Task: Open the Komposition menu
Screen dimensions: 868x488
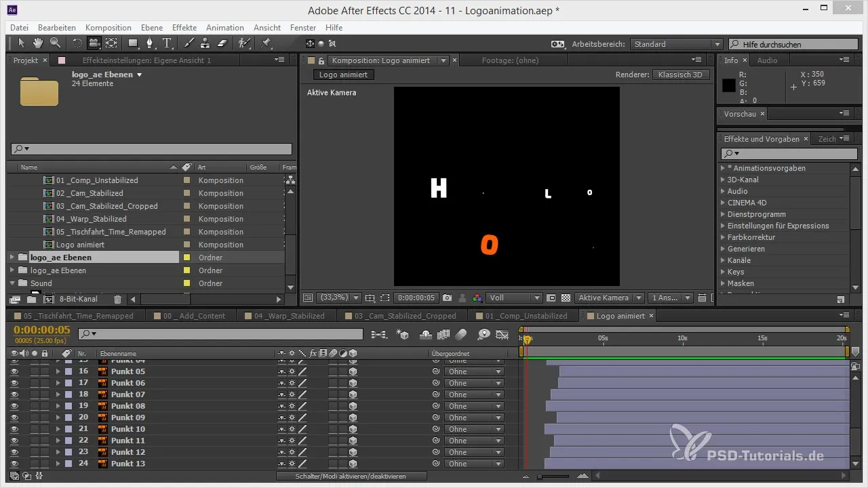Action: point(108,28)
